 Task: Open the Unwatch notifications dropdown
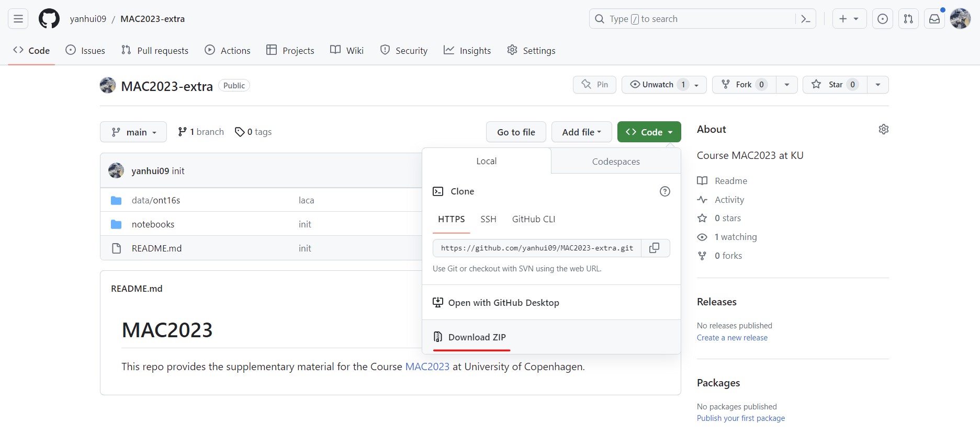664,85
